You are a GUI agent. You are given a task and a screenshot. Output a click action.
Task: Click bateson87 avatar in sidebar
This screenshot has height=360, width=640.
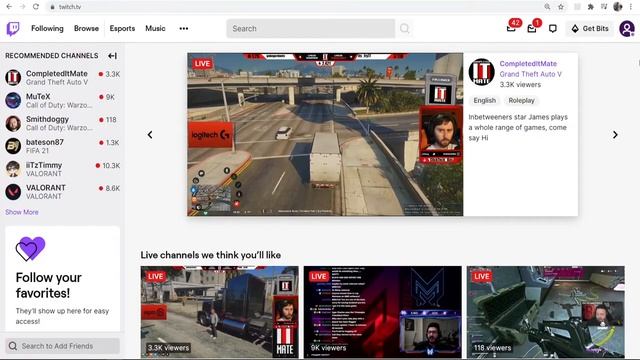click(13, 146)
